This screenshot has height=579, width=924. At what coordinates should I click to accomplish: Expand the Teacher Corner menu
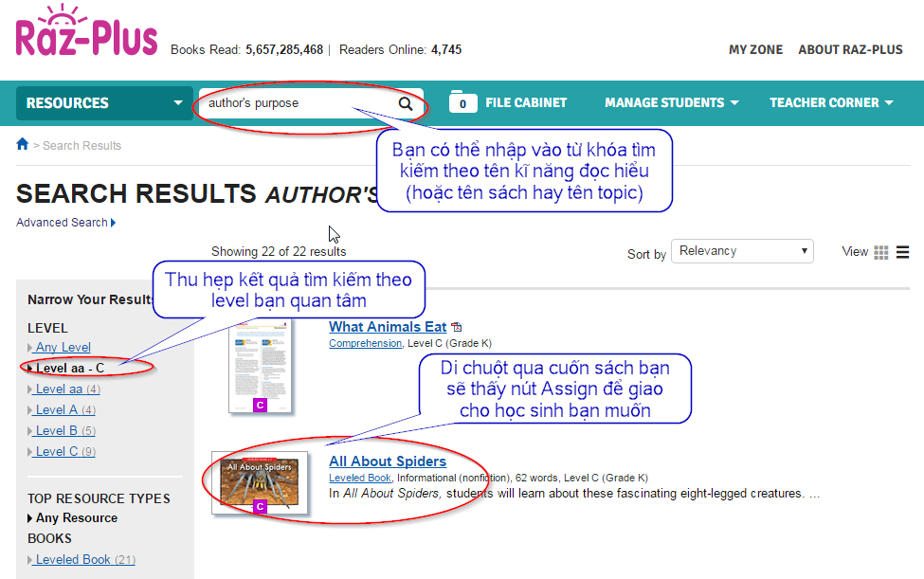tap(830, 103)
